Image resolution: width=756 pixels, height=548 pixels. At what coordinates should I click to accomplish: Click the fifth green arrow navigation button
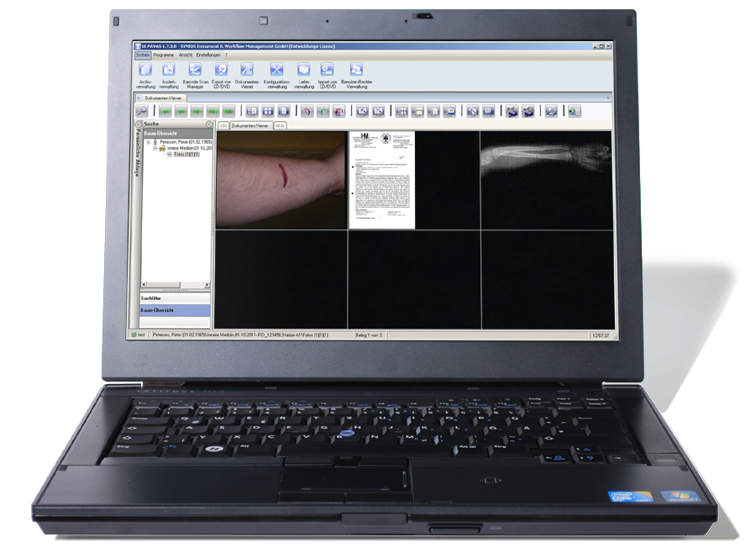[x=228, y=112]
